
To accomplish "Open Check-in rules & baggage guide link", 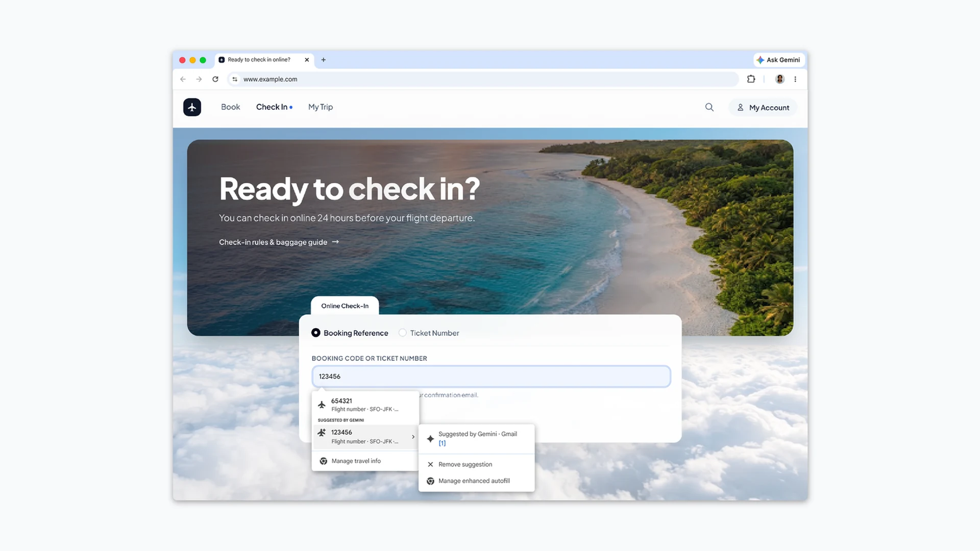I will (x=279, y=242).
